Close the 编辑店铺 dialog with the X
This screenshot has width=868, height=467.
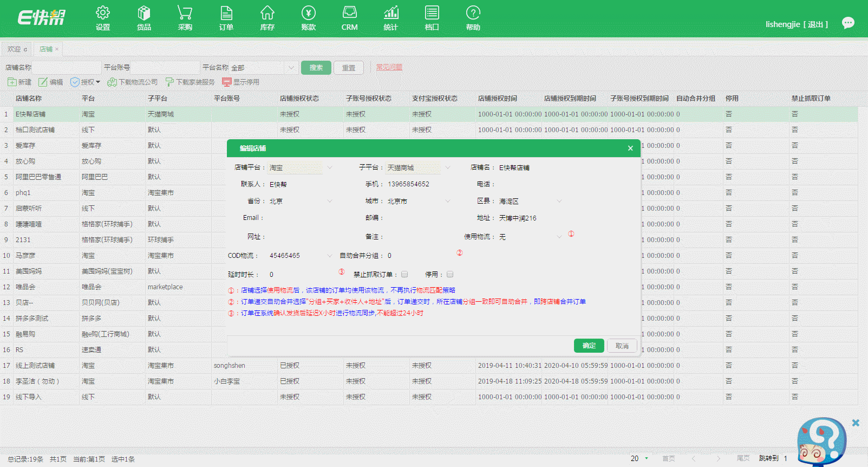pos(630,148)
